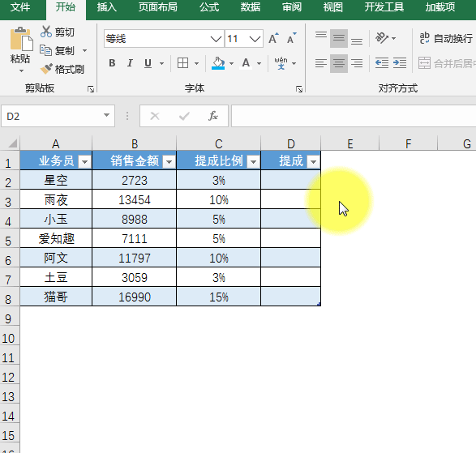Open the borders dropdown arrow

click(196, 63)
